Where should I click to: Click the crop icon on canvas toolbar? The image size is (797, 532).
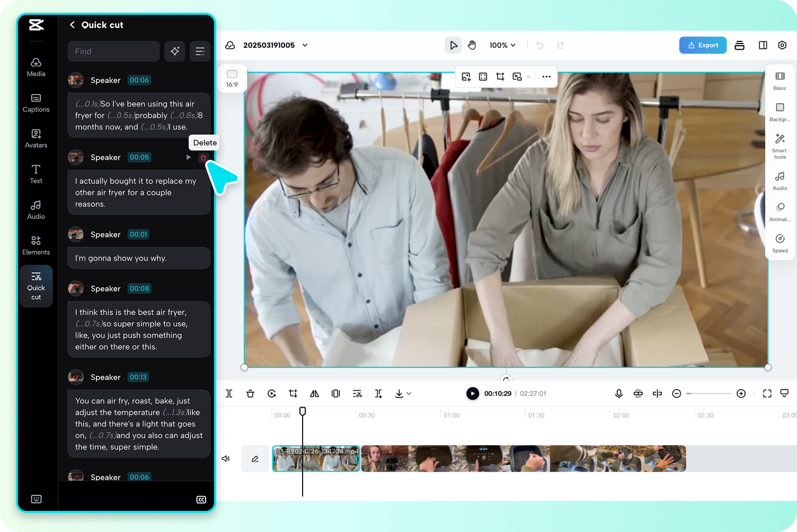coord(500,77)
